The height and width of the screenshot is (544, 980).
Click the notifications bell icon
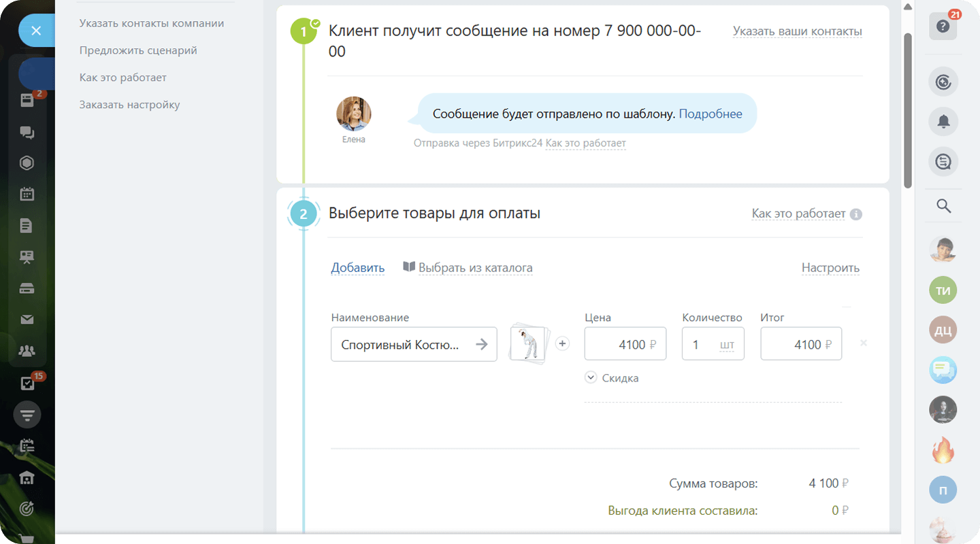click(943, 122)
